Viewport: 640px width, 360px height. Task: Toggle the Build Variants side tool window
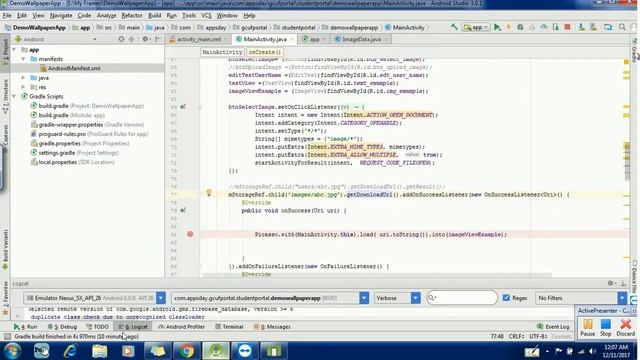(5, 249)
